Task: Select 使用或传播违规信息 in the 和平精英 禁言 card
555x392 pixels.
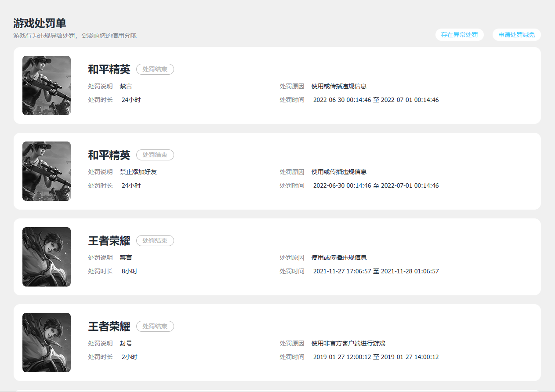Action: (339, 86)
